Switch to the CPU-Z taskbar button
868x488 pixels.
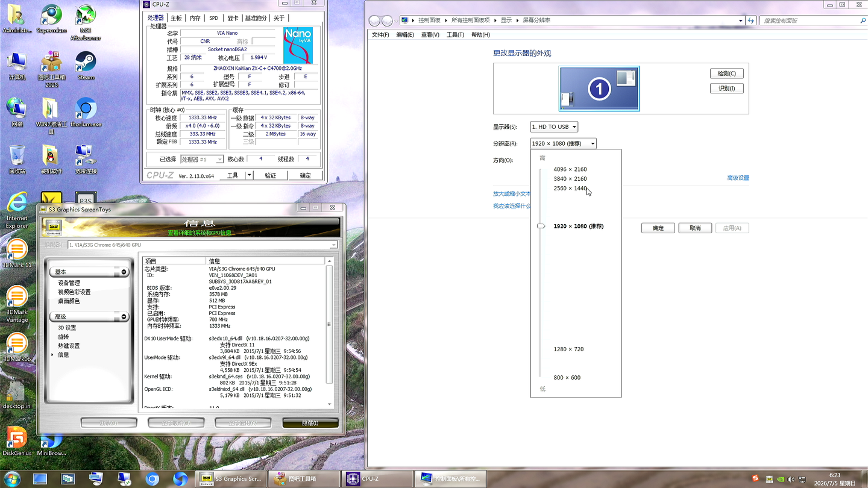pos(377,479)
